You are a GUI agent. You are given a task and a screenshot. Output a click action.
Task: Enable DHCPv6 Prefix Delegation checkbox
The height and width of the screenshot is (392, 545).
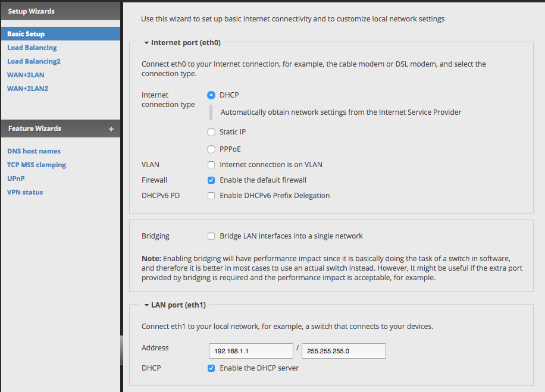pyautogui.click(x=211, y=196)
